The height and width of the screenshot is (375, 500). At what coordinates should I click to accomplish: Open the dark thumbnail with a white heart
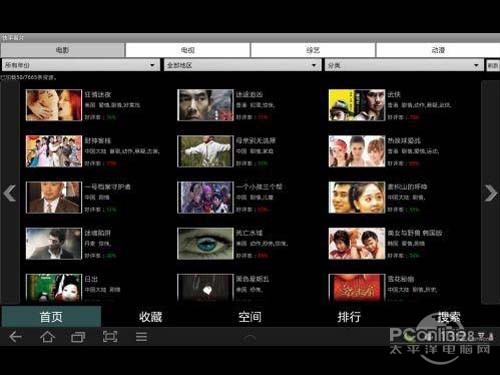click(x=205, y=288)
